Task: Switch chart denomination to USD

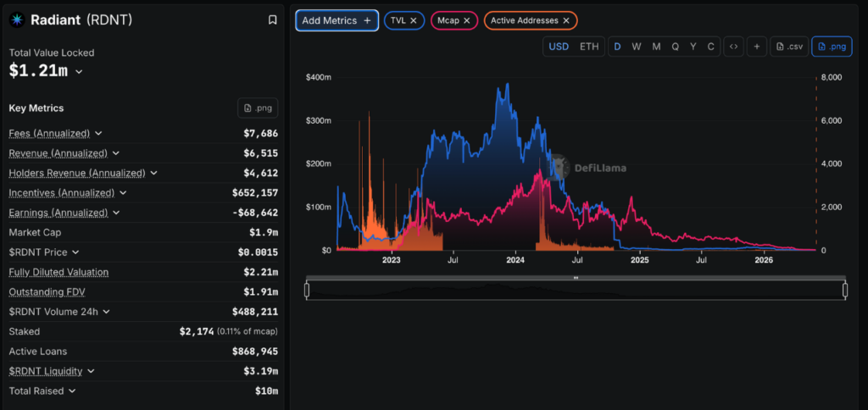Action: [x=559, y=47]
